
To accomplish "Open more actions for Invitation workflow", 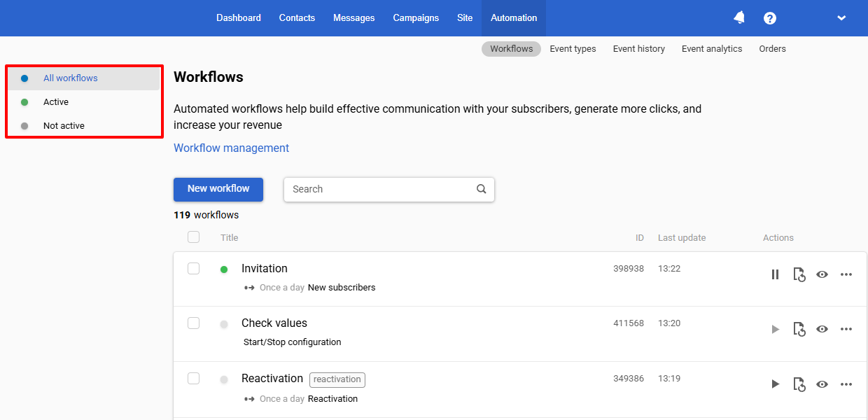I will point(846,274).
